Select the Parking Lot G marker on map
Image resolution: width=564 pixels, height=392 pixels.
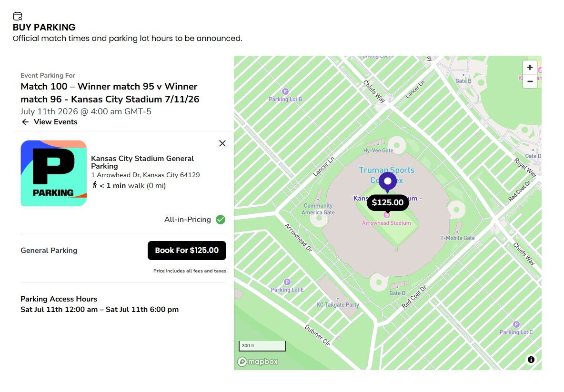click(x=284, y=91)
